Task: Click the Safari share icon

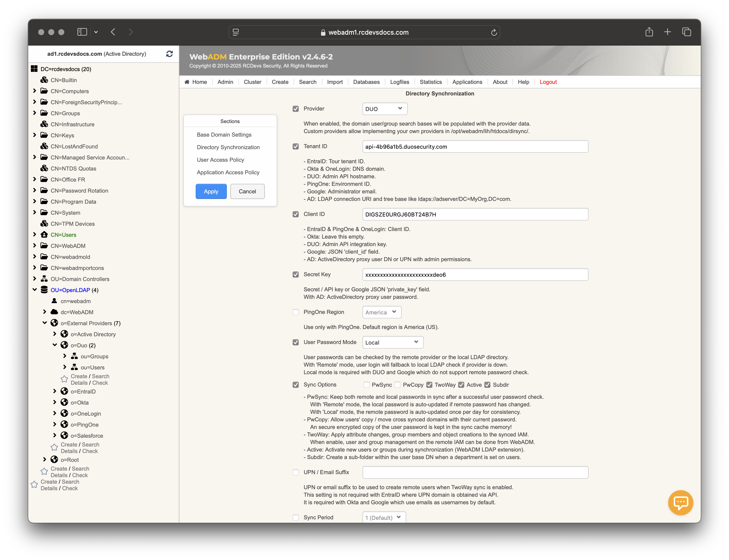Action: point(649,32)
